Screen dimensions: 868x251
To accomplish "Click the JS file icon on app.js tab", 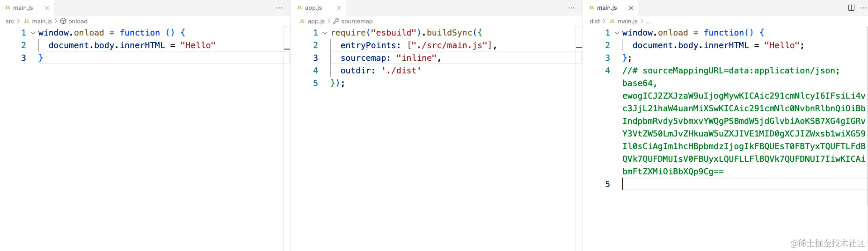I will pos(299,8).
